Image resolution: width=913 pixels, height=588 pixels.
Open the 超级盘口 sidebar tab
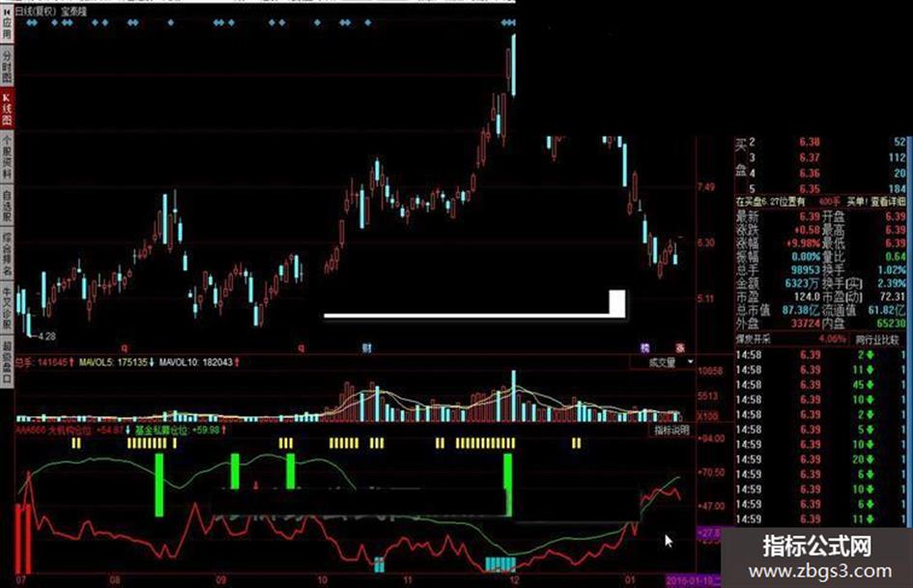7,360
